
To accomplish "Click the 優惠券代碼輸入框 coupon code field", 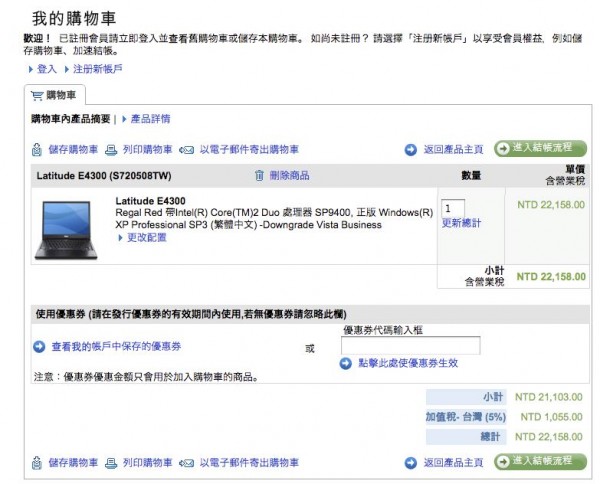I will click(411, 345).
